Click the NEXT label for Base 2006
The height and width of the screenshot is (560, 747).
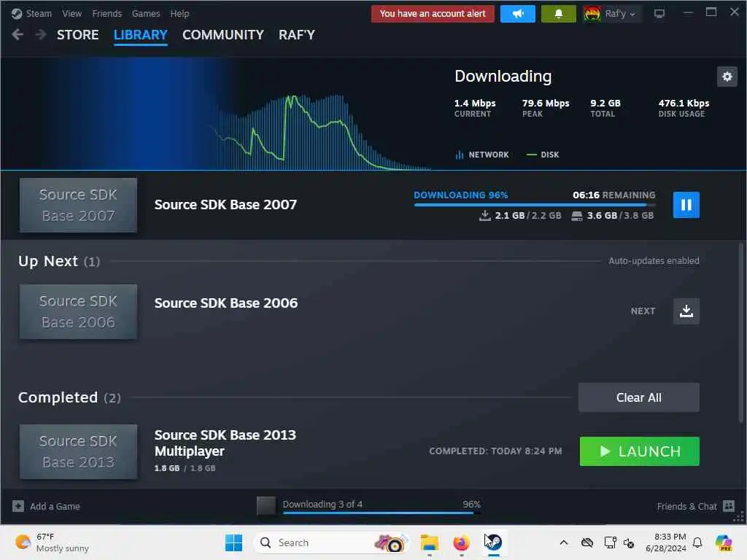pos(643,311)
